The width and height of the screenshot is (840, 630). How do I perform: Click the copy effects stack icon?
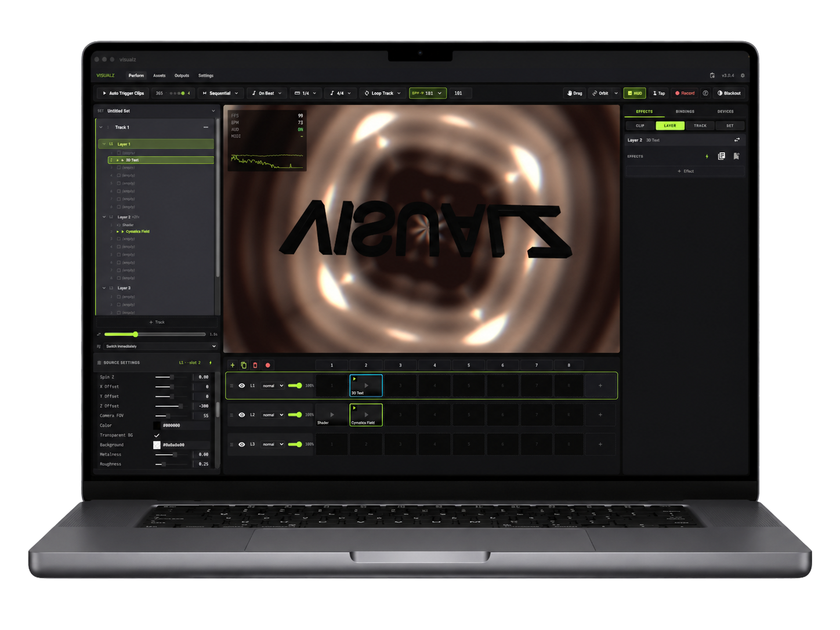(x=722, y=156)
